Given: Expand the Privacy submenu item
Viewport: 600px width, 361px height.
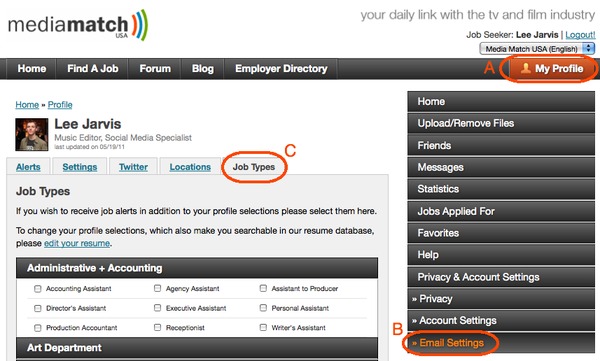Looking at the screenshot, I should (501, 299).
